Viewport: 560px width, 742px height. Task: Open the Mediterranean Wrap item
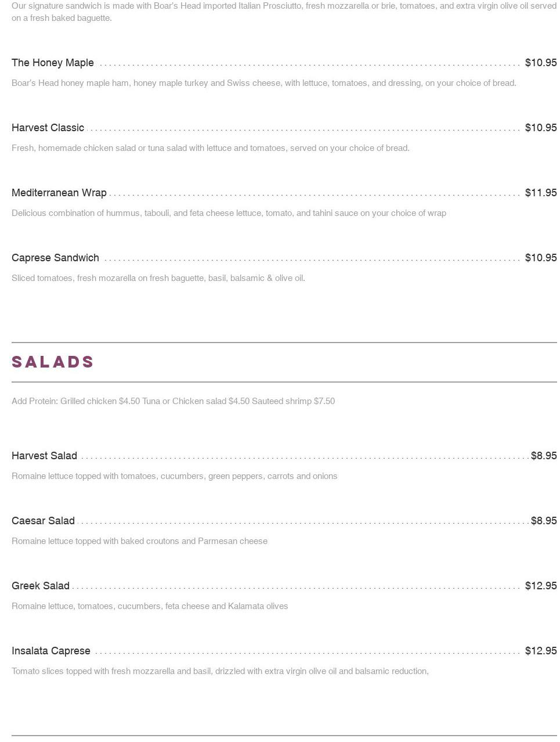point(59,193)
